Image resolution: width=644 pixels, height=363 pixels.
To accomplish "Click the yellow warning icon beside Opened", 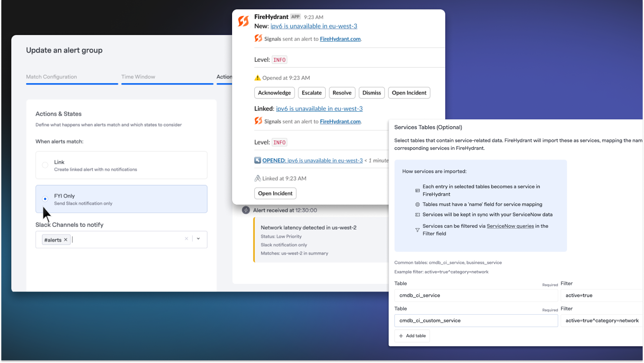I will [x=257, y=78].
